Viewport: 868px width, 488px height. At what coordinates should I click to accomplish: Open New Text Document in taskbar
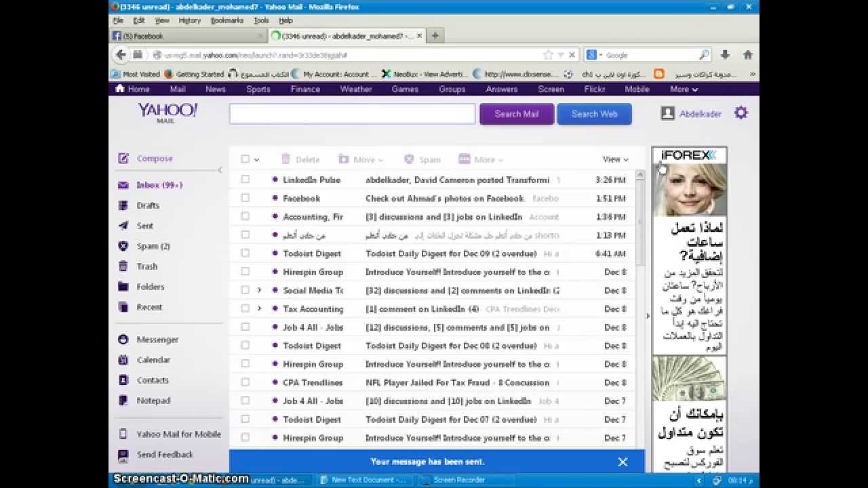[364, 480]
